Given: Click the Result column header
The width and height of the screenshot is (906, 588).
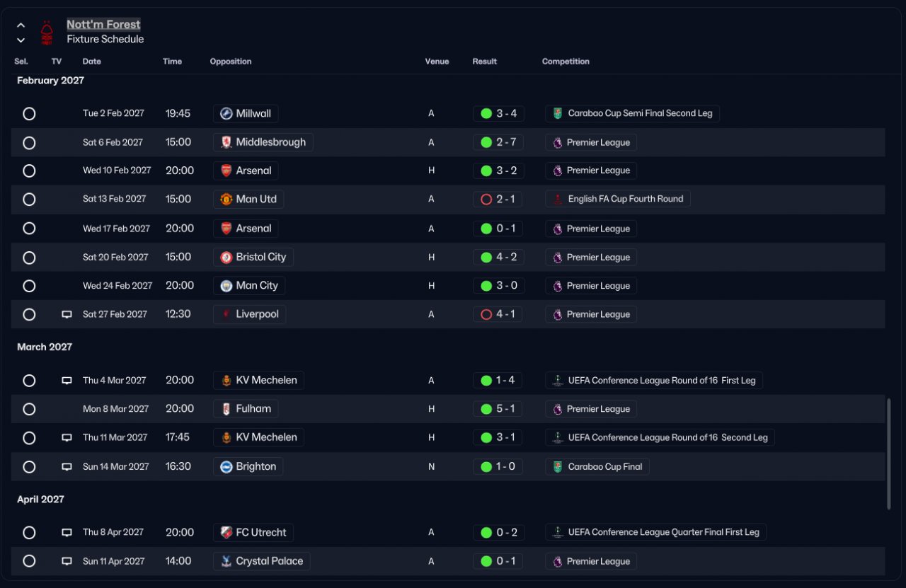Looking at the screenshot, I should [x=485, y=62].
